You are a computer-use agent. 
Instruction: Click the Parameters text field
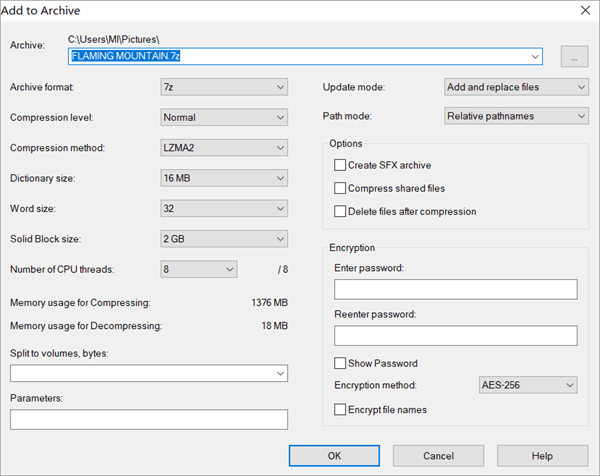[149, 419]
